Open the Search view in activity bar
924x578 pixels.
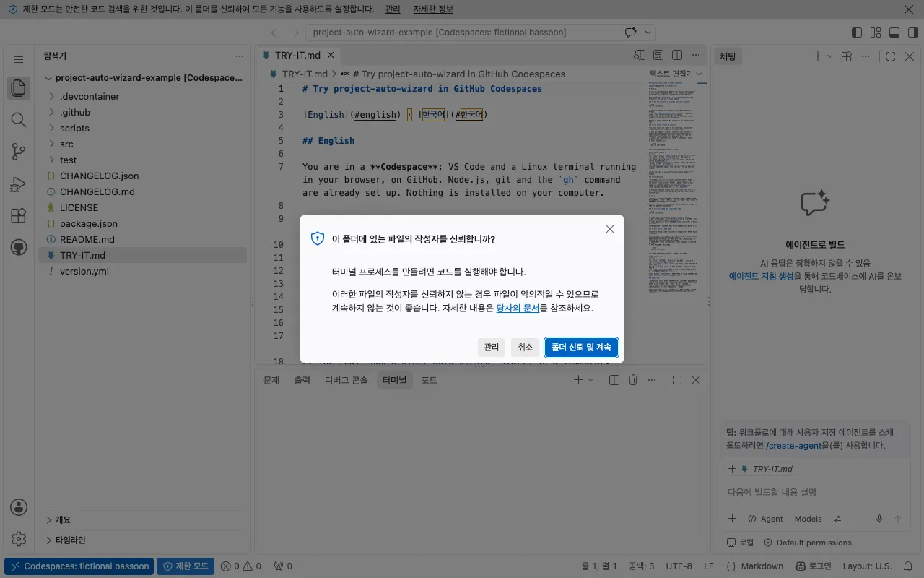click(x=19, y=120)
